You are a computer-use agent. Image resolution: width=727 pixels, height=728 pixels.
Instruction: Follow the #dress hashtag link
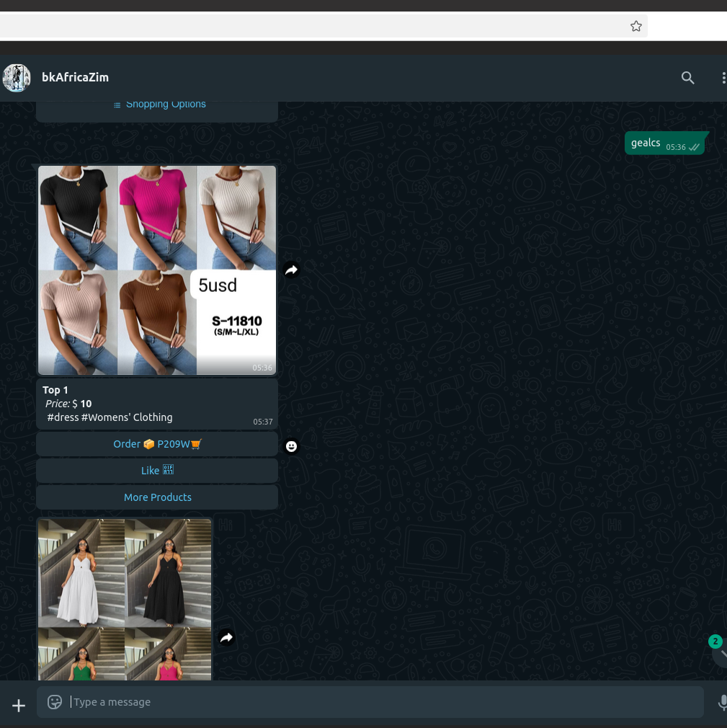[x=63, y=417]
